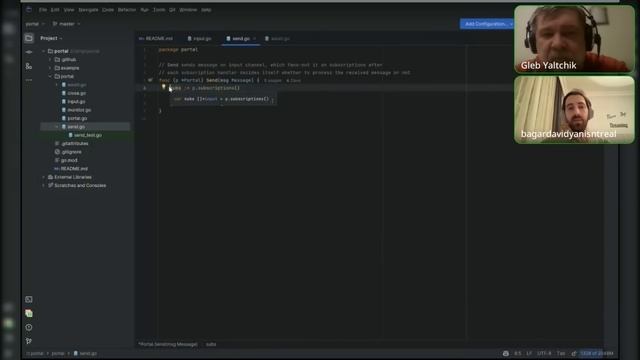Open the Git menu
Image resolution: width=640 pixels, height=360 pixels.
tap(172, 10)
